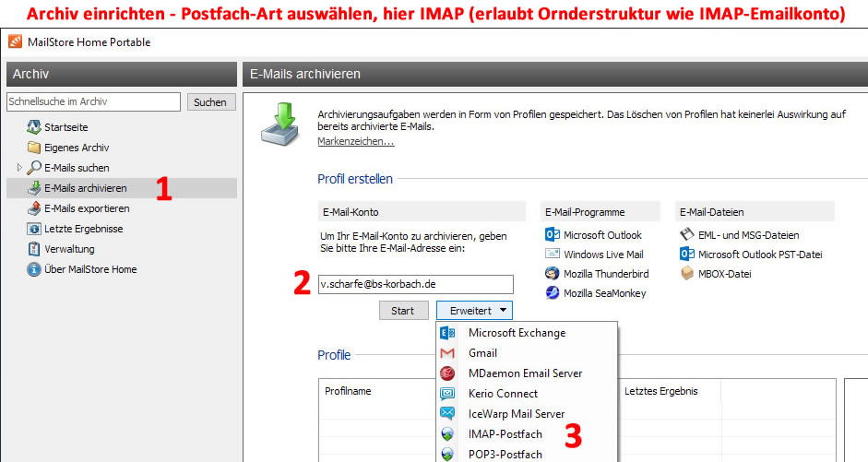The image size is (868, 462).
Task: Click the E-Mails exportieren sidebar icon
Action: point(34,208)
